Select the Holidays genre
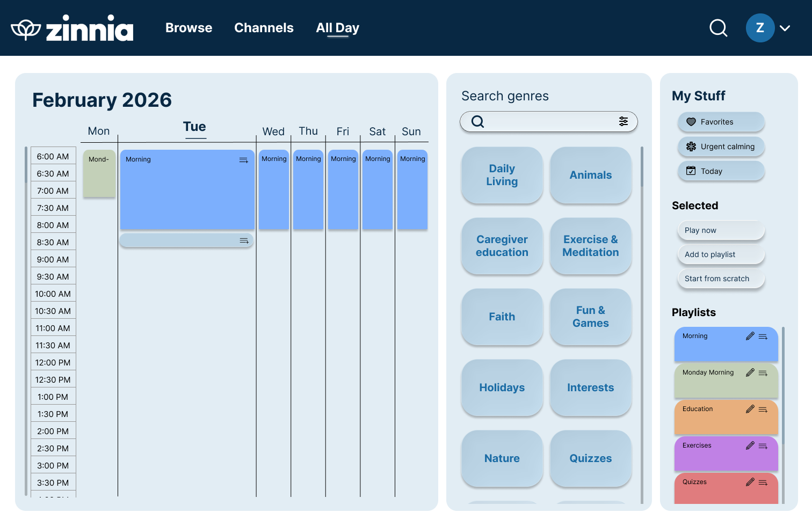 (502, 387)
